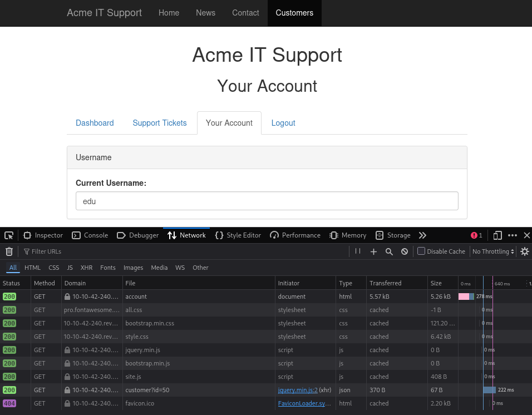This screenshot has width=532, height=415.
Task: Clear the network log with trash icon
Action: click(9, 251)
